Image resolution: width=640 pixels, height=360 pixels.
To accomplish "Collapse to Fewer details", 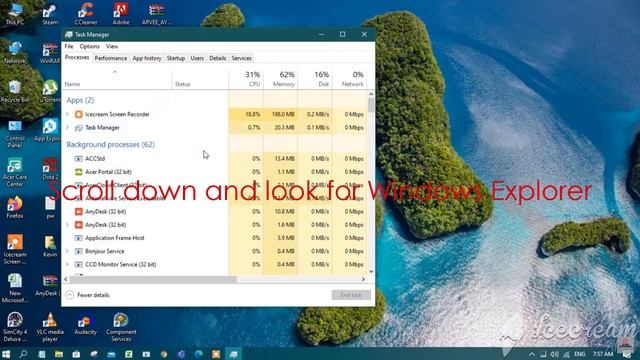I will [88, 295].
